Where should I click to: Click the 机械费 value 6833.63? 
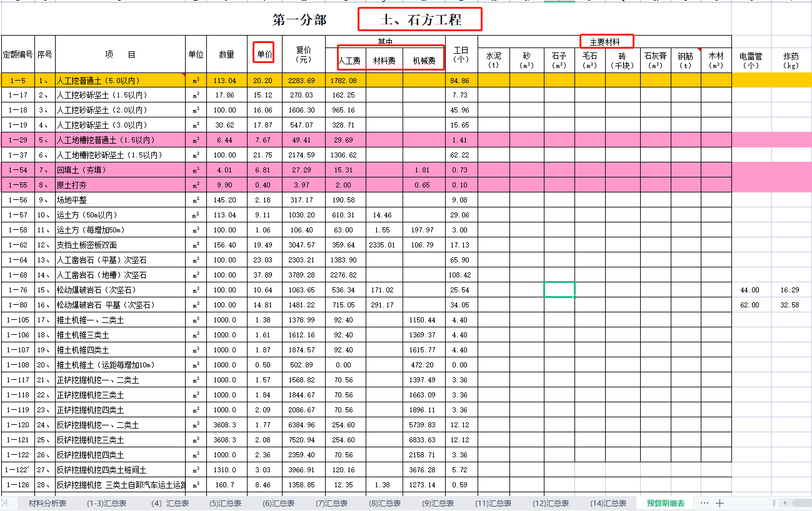click(x=424, y=440)
